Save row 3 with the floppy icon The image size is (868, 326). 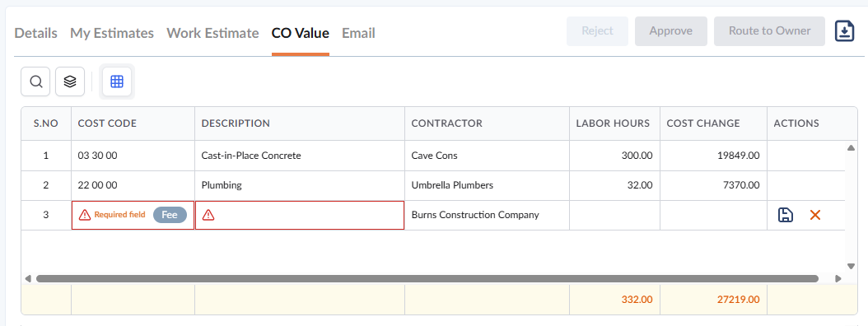[785, 215]
